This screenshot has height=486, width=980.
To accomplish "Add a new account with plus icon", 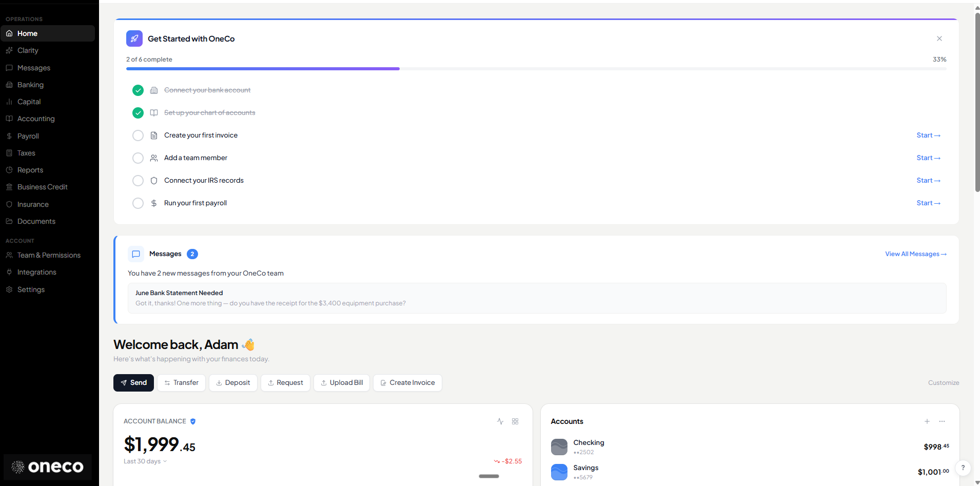I will pyautogui.click(x=927, y=421).
